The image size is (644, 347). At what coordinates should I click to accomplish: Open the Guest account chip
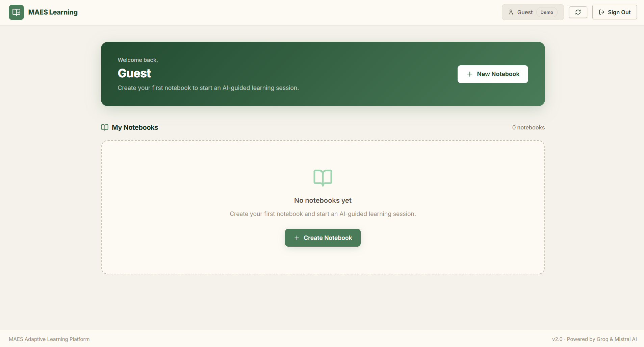(x=533, y=12)
